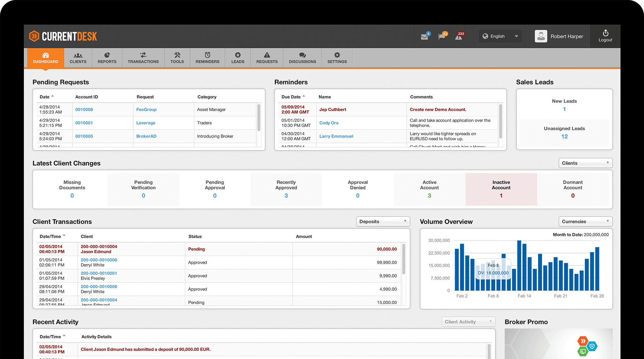
Task: Open the mail inbox envelope icon
Action: 425,37
